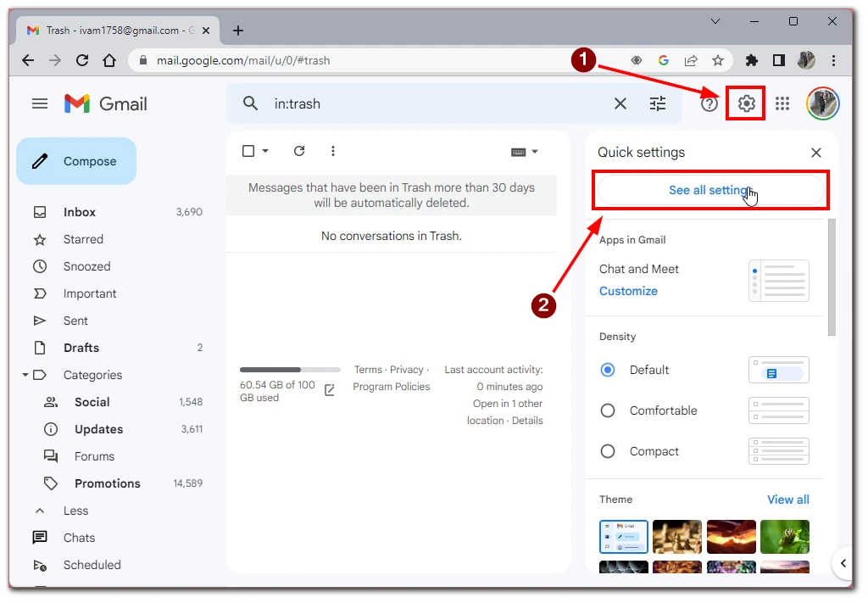Select the green caterpillar theme thumbnail
Screen dimensions: 868x603
[x=784, y=537]
